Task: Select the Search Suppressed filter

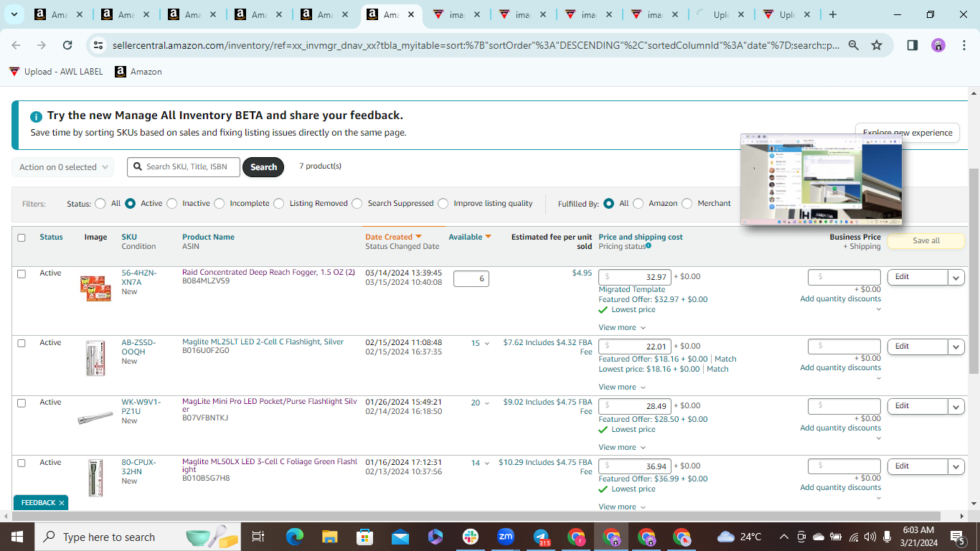Action: (357, 204)
